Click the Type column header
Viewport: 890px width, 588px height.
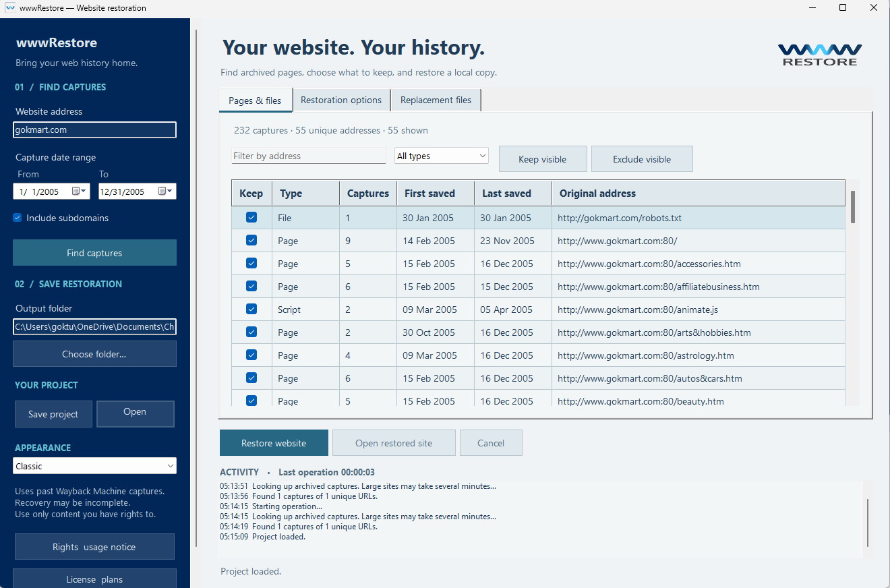point(305,193)
